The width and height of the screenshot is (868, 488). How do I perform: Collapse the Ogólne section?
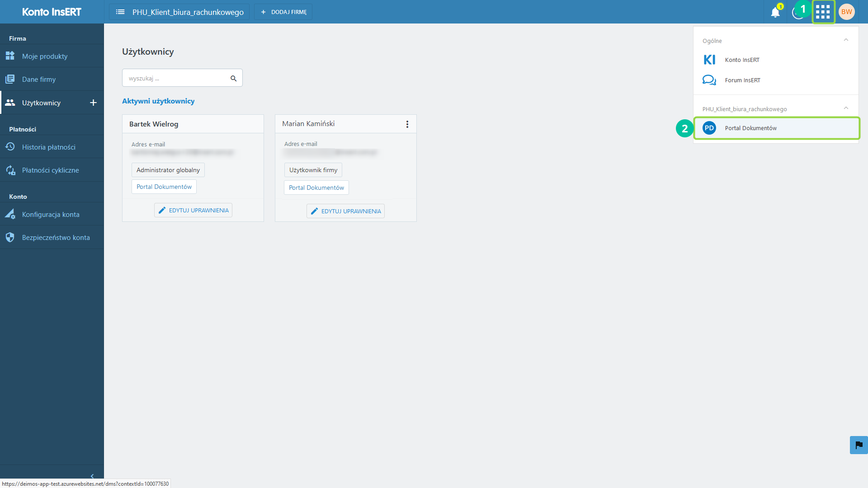846,40
